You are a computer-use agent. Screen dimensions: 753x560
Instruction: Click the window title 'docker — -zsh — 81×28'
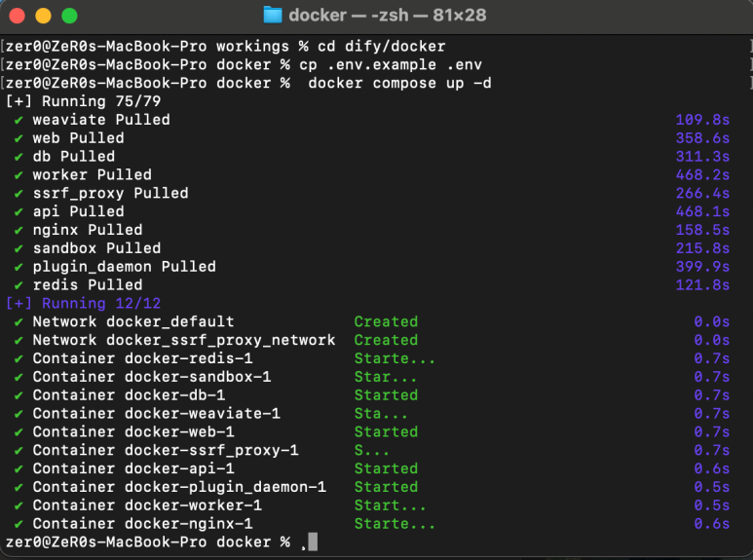[387, 15]
